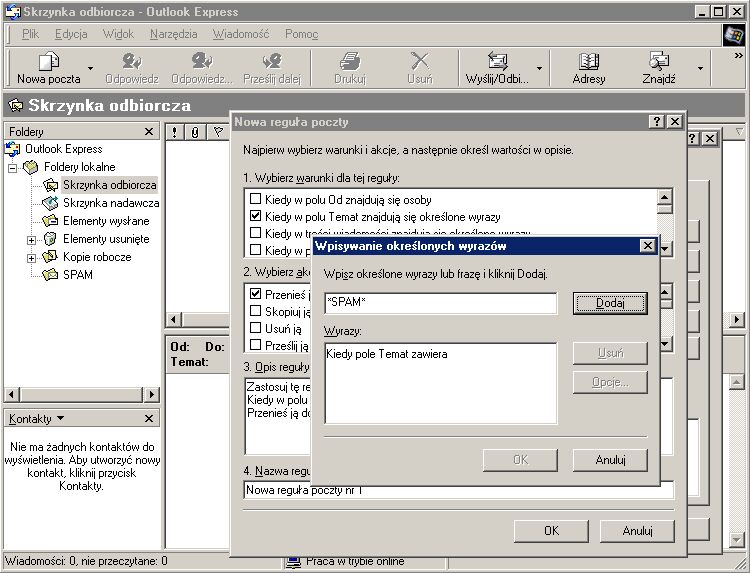Viewport: 750px width, 573px height.
Task: Click 'Praca w trybie online' status bar entry
Action: pyautogui.click(x=355, y=562)
